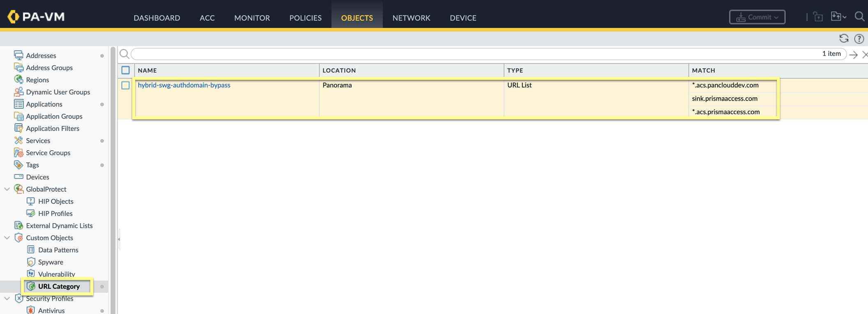The height and width of the screenshot is (314, 868).
Task: Clear the filter with X icon
Action: [865, 55]
